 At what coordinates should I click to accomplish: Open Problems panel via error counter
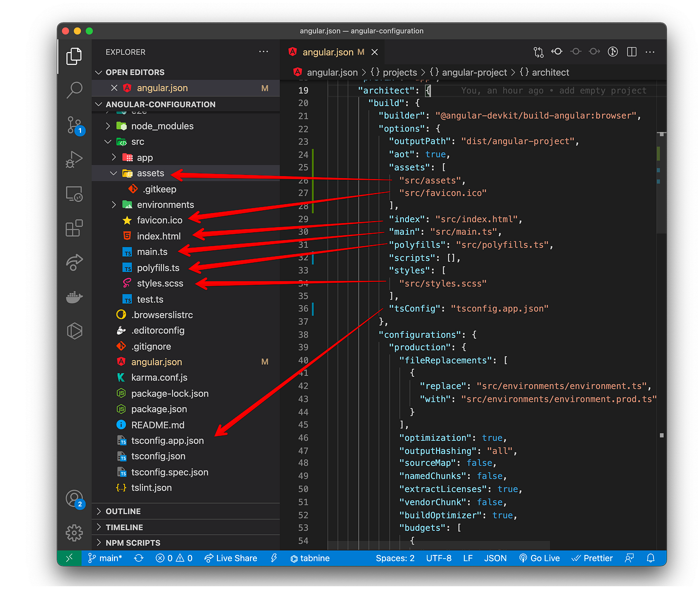point(173,558)
